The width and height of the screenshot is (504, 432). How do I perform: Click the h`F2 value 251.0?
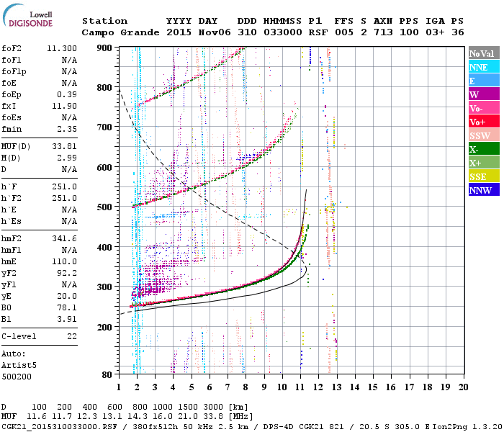(64, 198)
